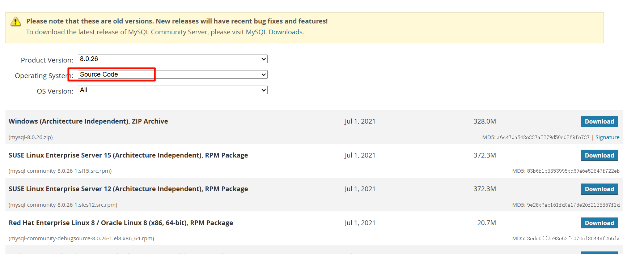644x254 pixels.
Task: Download the Red Hat Enterprise Linux 8 RPM
Action: point(599,223)
